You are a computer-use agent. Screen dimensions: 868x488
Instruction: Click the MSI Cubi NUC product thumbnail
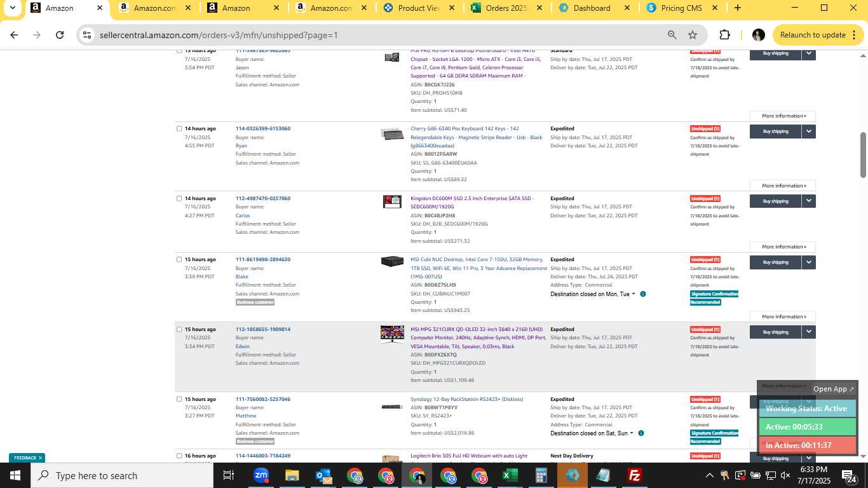(392, 262)
